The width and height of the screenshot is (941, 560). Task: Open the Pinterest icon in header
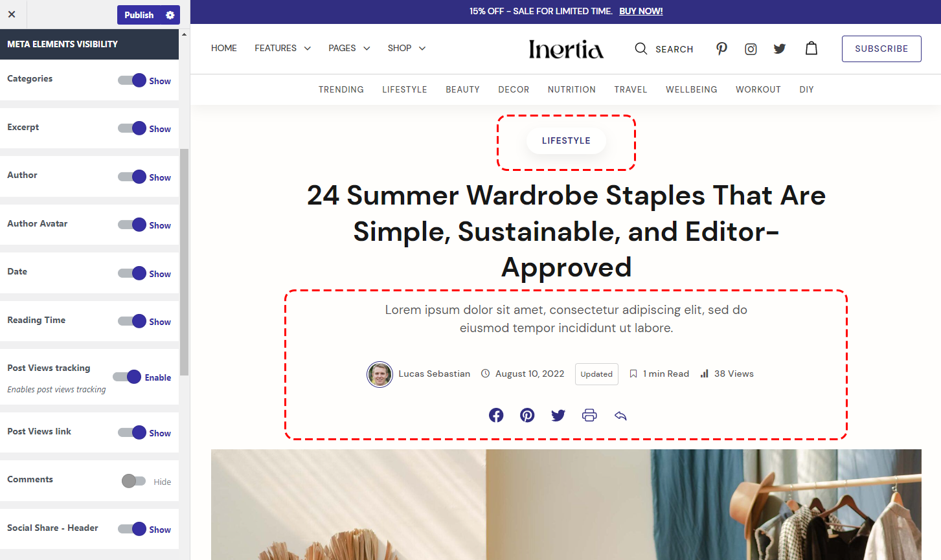(x=721, y=49)
